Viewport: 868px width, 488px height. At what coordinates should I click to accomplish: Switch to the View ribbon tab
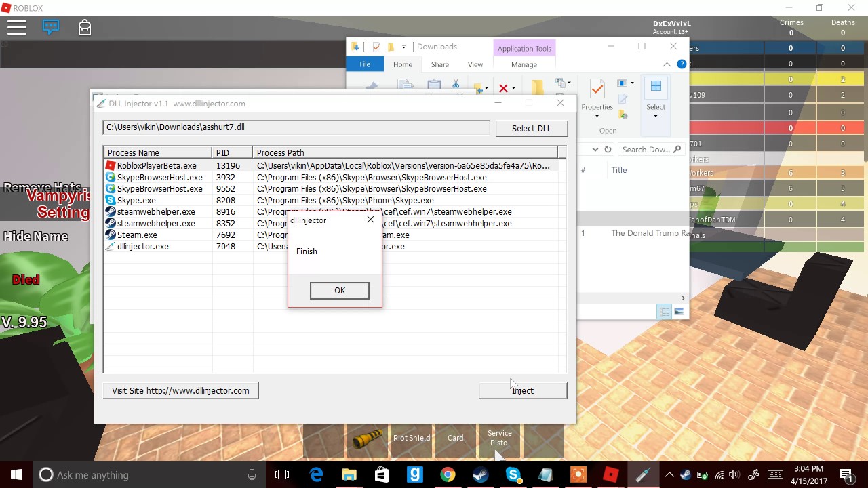click(x=475, y=64)
